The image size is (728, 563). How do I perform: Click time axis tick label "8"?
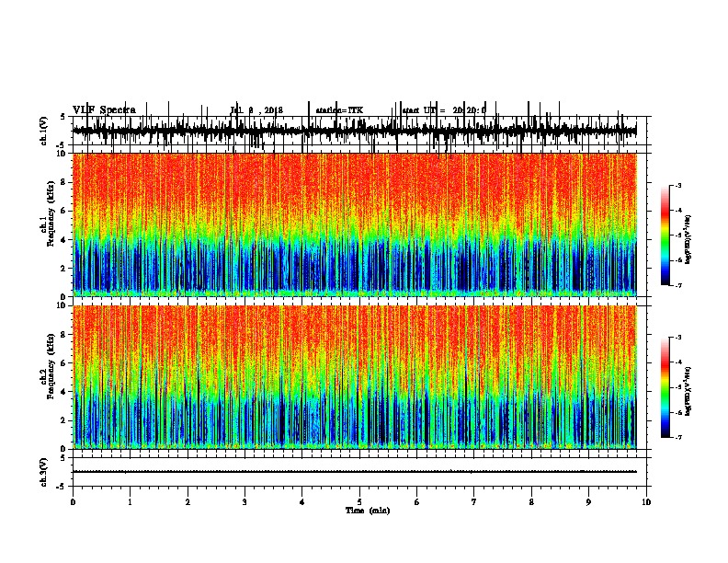tap(531, 502)
